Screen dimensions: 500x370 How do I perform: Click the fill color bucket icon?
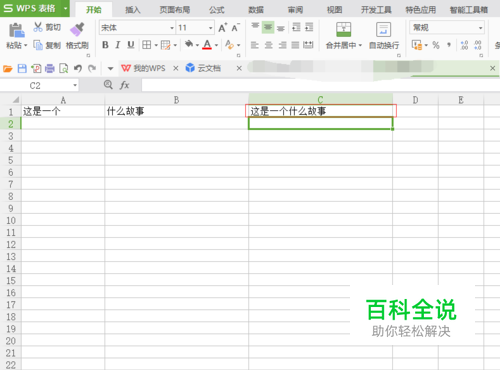click(x=189, y=44)
